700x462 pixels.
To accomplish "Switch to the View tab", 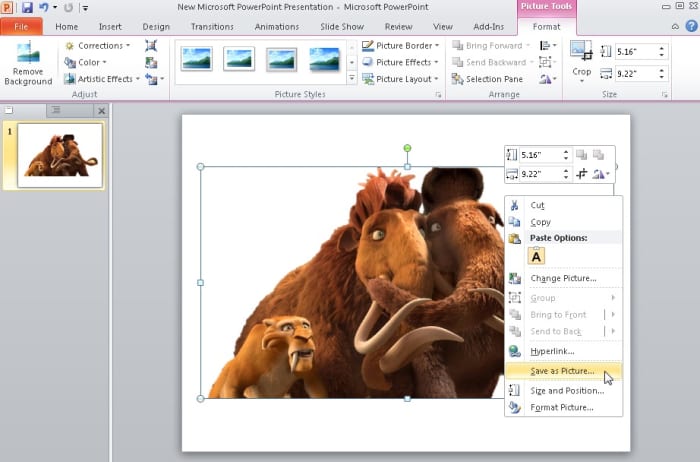I will coord(443,27).
